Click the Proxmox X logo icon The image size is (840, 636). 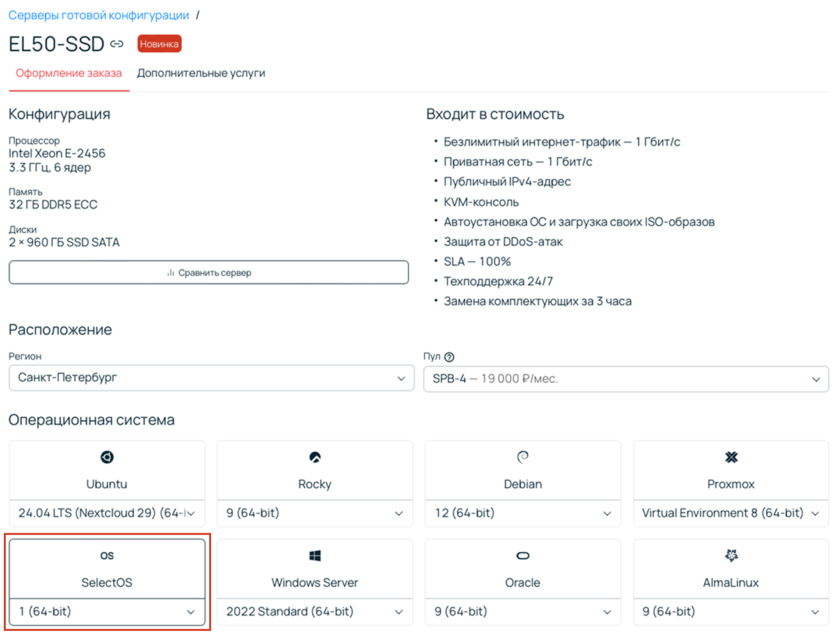click(731, 457)
